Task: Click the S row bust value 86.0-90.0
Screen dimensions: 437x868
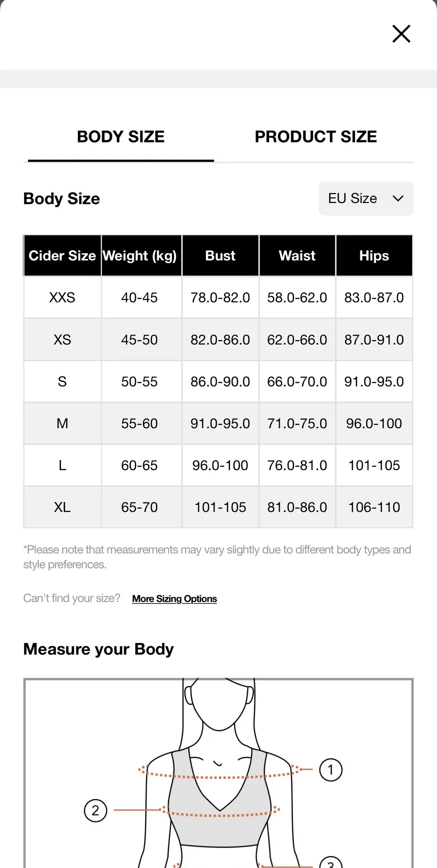Action: click(x=220, y=382)
